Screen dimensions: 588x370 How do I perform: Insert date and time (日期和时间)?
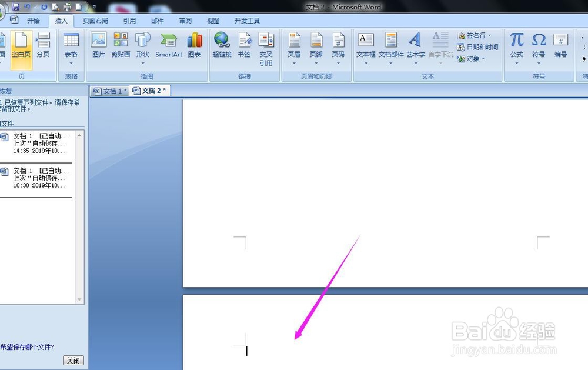[477, 47]
